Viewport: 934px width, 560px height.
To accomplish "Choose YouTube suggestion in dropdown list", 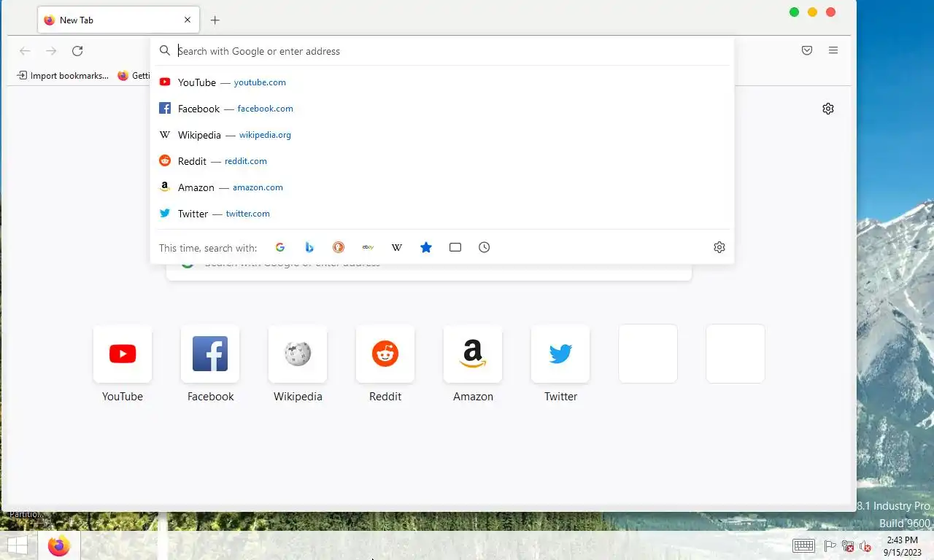I will click(x=441, y=82).
